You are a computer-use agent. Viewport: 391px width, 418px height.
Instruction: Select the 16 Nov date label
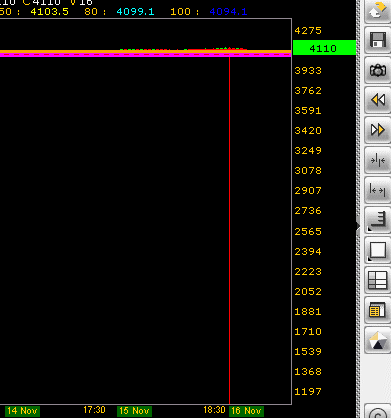[x=246, y=411]
